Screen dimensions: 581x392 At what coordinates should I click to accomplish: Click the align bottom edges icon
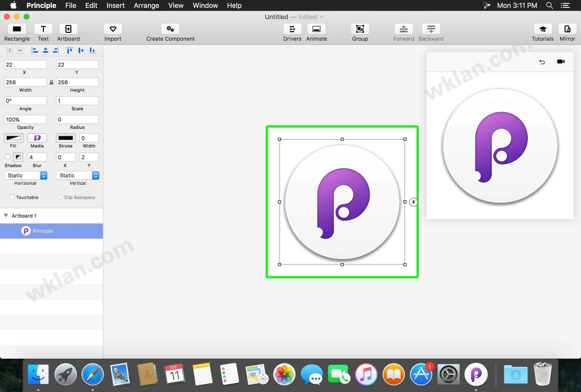(x=92, y=51)
